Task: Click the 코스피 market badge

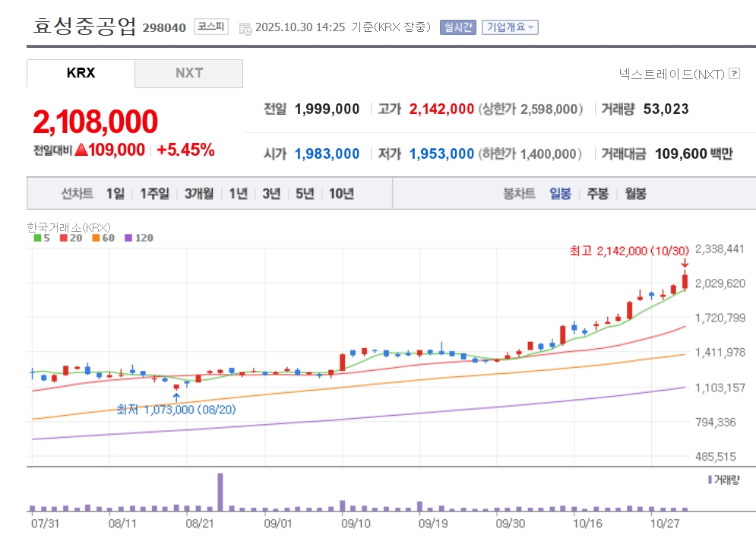Action: (x=210, y=27)
